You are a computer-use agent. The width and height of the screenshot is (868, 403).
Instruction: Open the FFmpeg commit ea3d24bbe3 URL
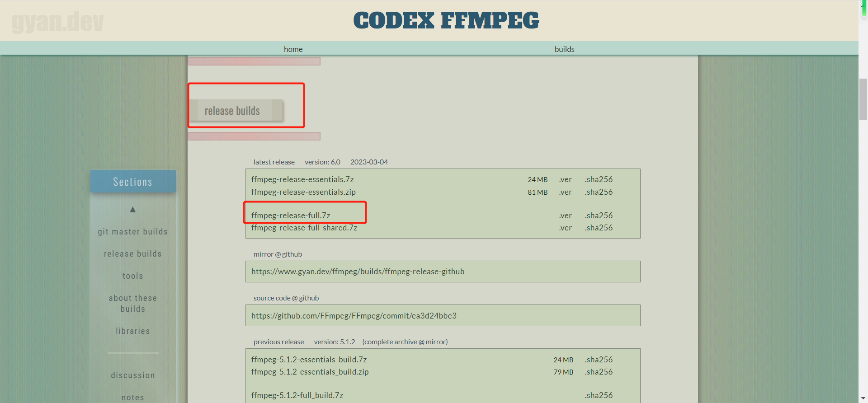[354, 316]
